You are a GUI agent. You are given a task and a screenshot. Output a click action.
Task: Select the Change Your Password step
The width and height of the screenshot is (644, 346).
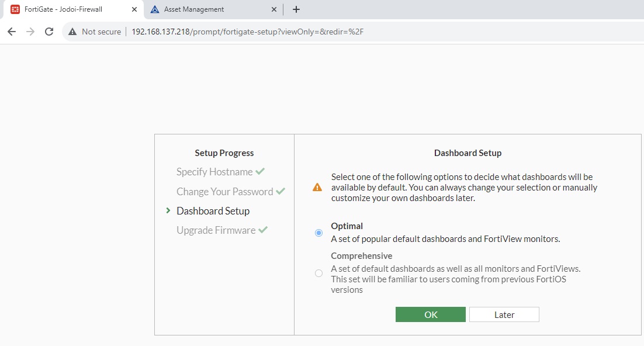[224, 192]
